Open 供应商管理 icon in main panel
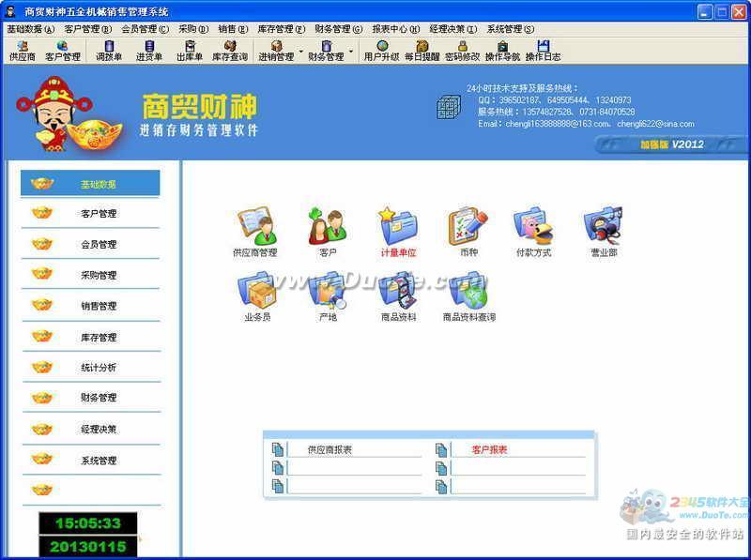The image size is (751, 560). click(x=255, y=232)
